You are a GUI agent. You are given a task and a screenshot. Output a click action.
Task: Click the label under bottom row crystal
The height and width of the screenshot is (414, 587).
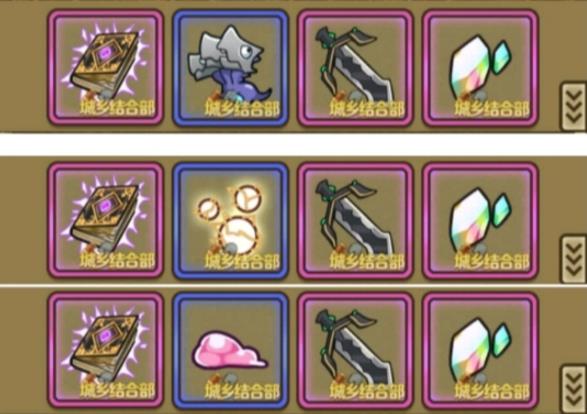point(492,391)
